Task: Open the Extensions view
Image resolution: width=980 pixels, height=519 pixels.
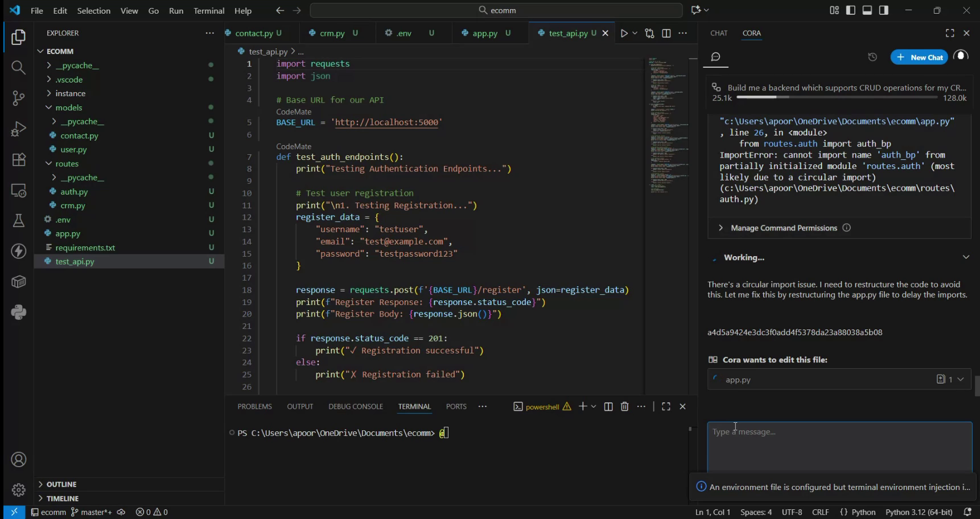Action: click(18, 160)
